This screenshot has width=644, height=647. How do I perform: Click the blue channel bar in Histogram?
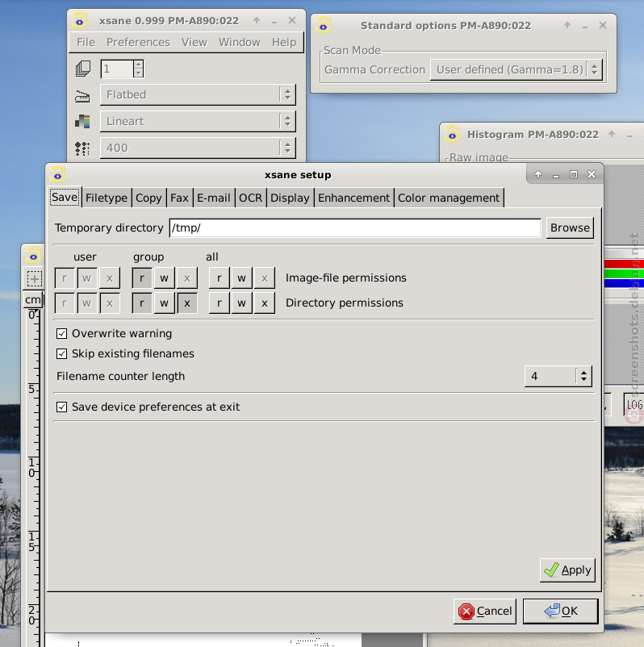click(x=624, y=283)
